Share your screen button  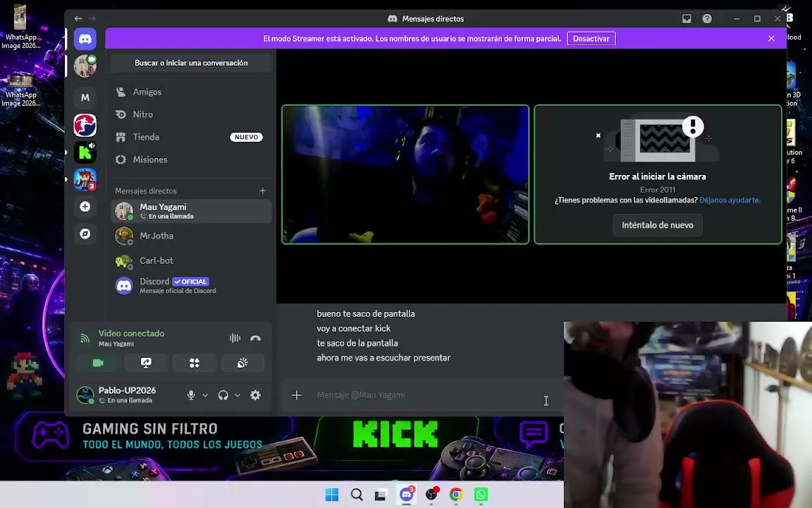(146, 363)
